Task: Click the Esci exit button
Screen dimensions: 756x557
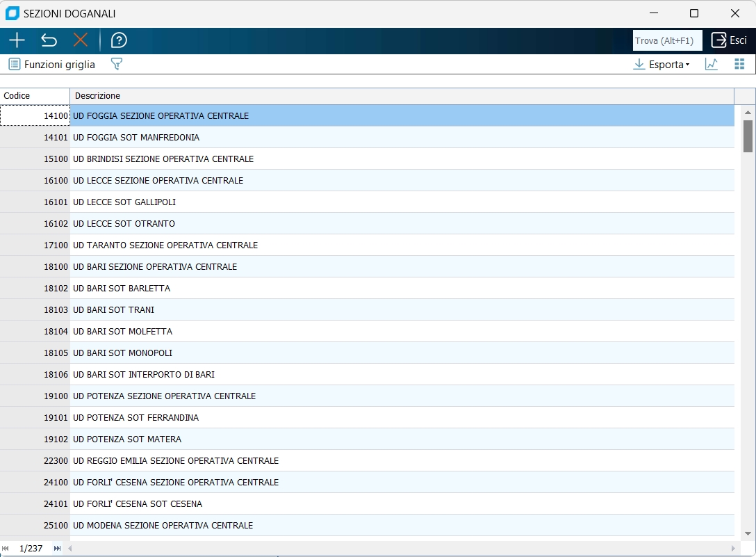Action: tap(729, 40)
